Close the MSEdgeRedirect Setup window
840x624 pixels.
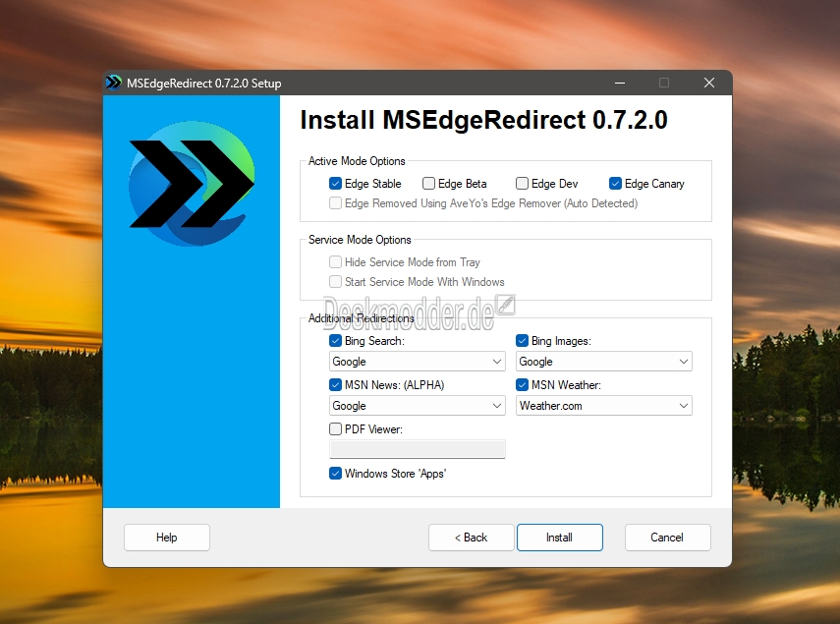point(708,83)
